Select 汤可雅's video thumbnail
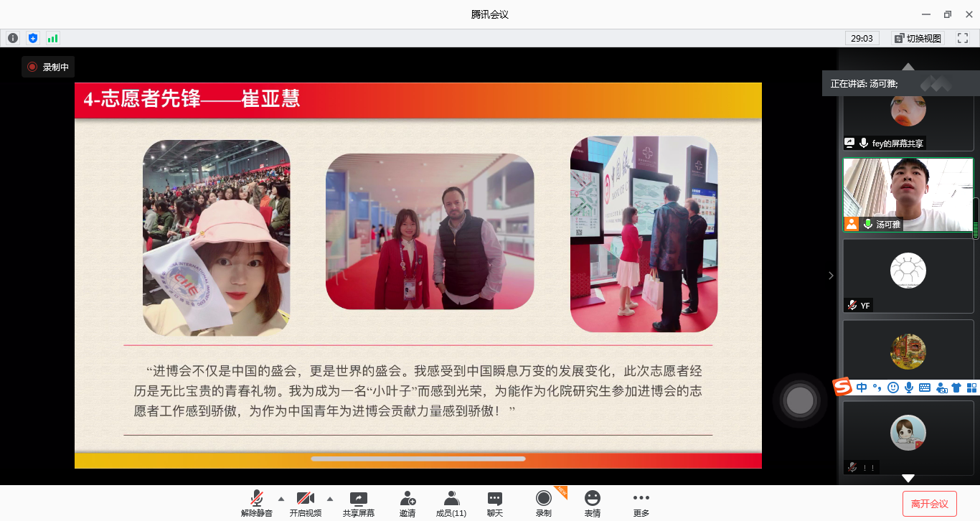Viewport: 980px width, 521px height. [908, 194]
